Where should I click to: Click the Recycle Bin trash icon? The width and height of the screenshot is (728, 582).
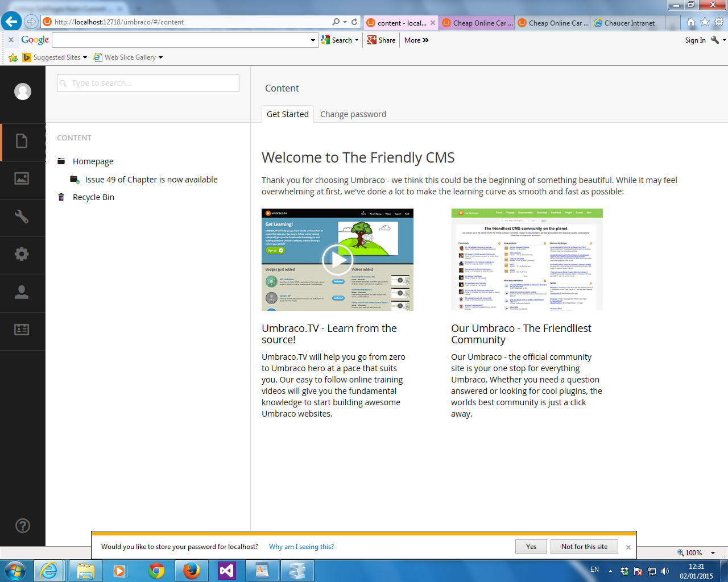coord(61,197)
